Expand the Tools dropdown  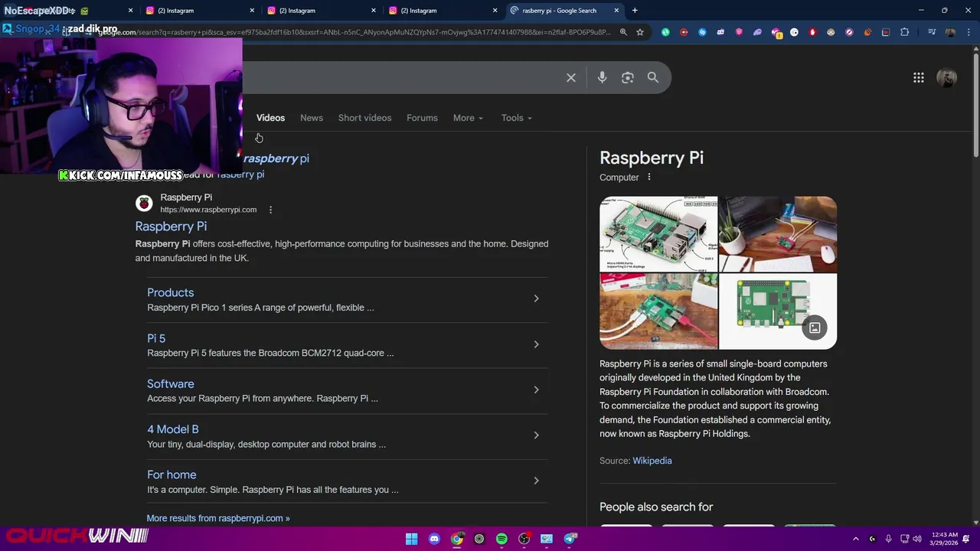coord(517,118)
